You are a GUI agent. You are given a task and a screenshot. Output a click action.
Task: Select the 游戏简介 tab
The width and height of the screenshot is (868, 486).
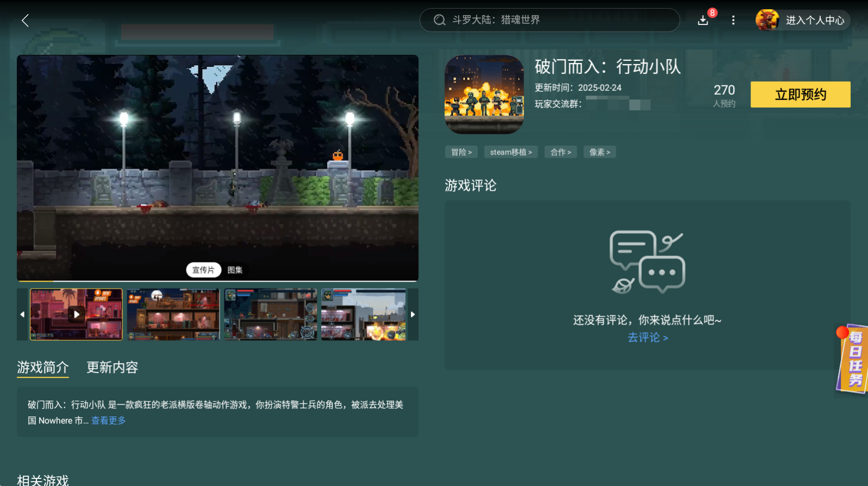43,367
